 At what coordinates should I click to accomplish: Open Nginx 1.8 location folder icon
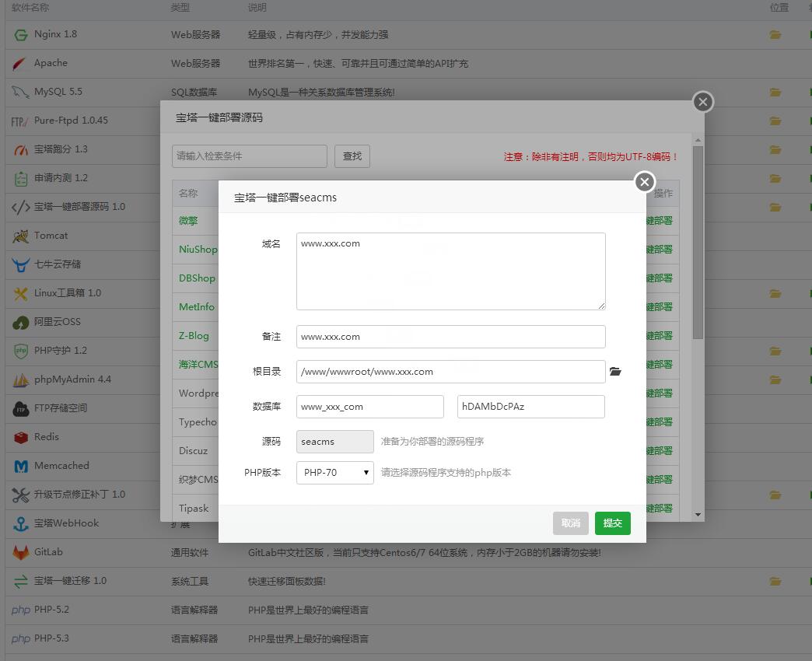(x=775, y=35)
